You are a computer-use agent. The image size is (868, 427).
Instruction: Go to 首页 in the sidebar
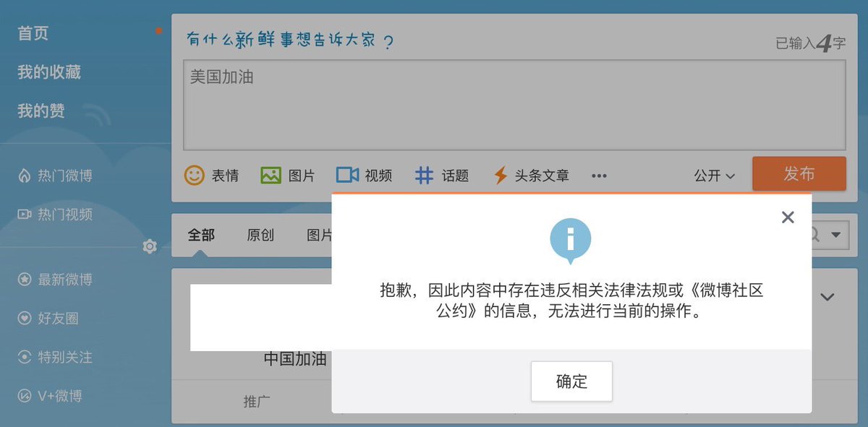pos(33,33)
